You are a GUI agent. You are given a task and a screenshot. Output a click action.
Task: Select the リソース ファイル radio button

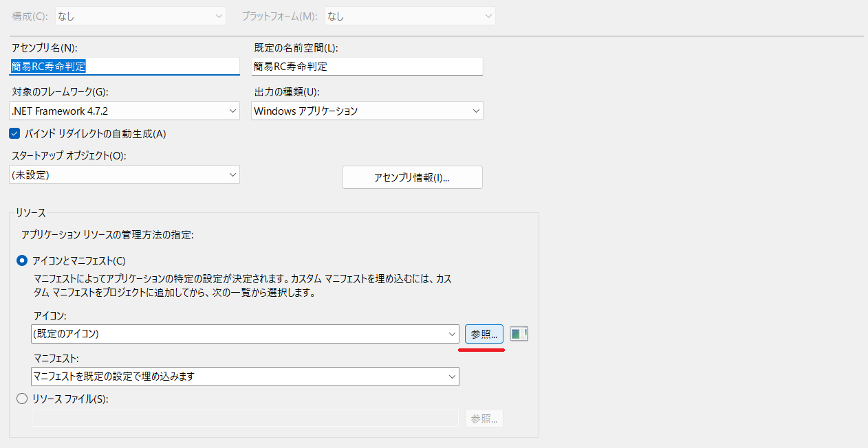[22, 399]
